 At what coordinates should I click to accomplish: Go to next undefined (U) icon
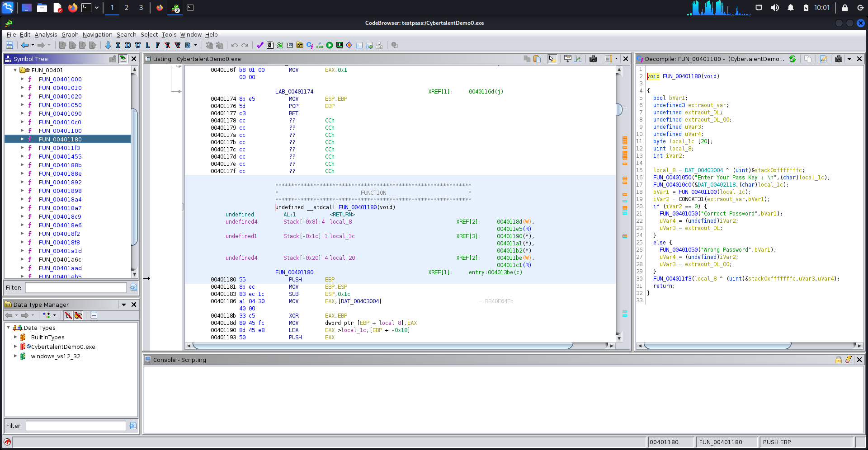tap(138, 45)
